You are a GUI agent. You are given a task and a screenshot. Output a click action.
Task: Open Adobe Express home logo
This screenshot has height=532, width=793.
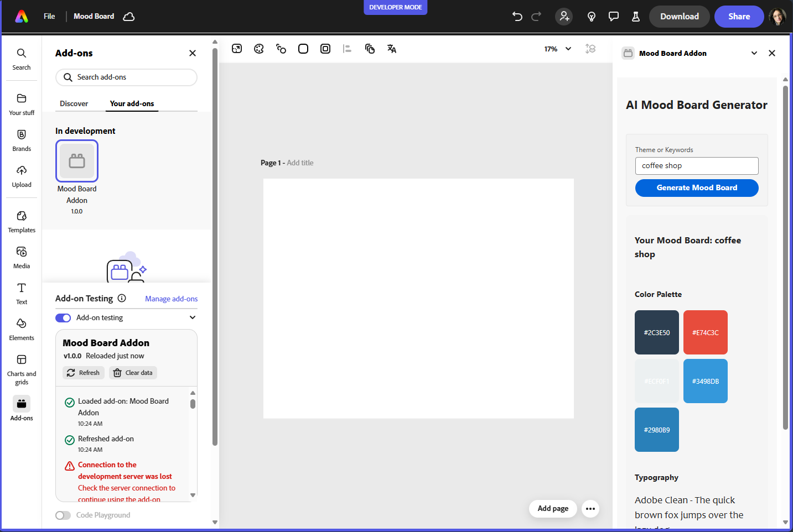22,17
